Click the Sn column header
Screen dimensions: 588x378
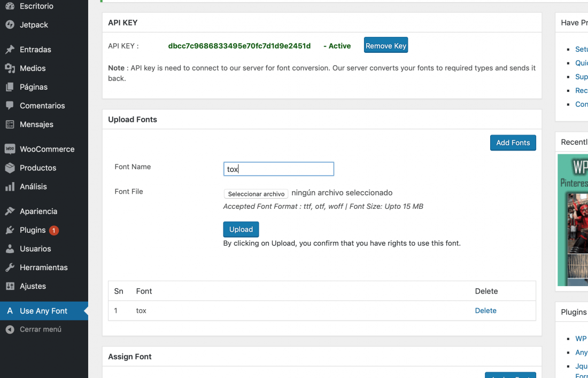[119, 291]
